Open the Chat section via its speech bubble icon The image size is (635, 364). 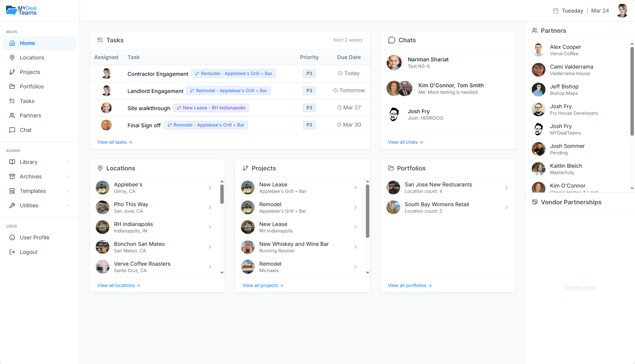pyautogui.click(x=13, y=130)
